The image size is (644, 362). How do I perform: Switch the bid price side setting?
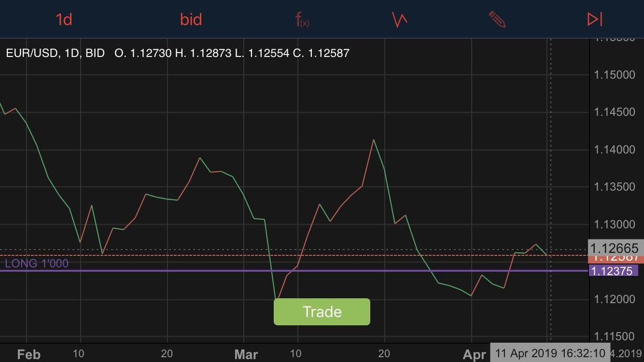191,20
